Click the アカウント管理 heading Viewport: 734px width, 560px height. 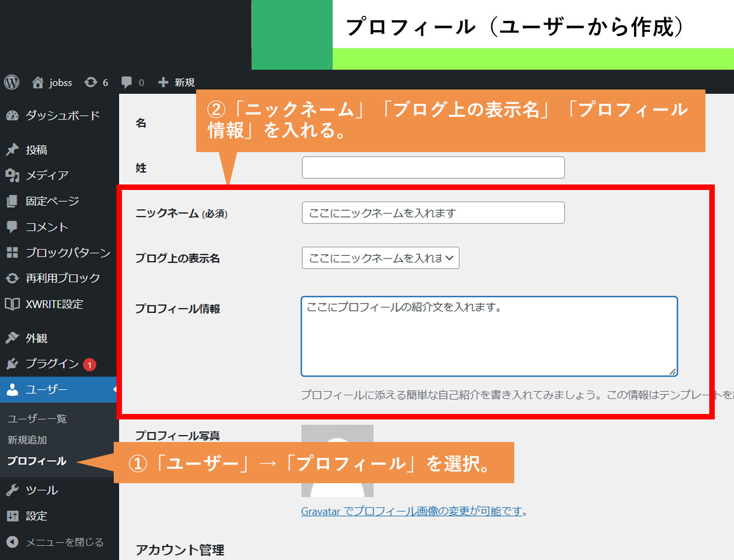coord(180,550)
